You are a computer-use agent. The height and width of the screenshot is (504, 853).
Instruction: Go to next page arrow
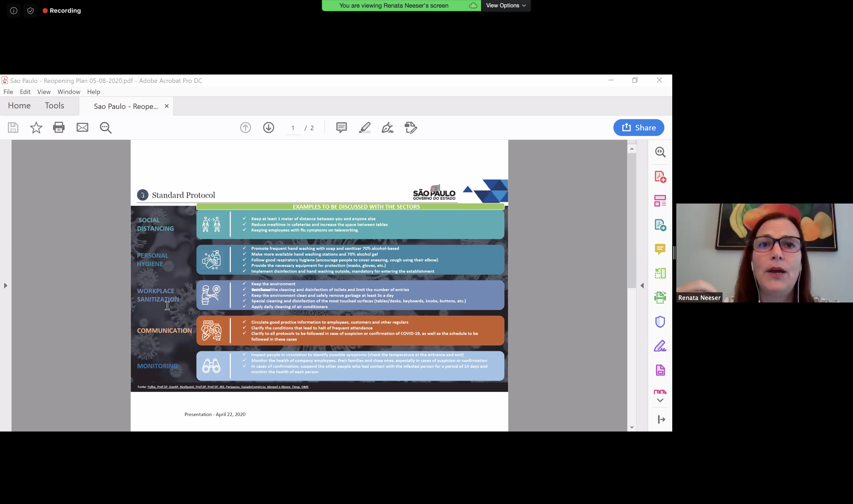click(268, 127)
